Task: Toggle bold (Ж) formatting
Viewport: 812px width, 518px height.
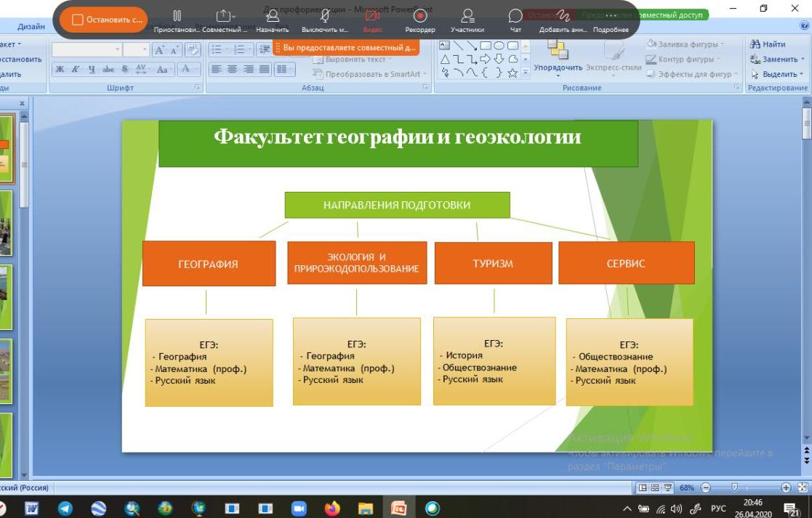Action: pos(60,69)
